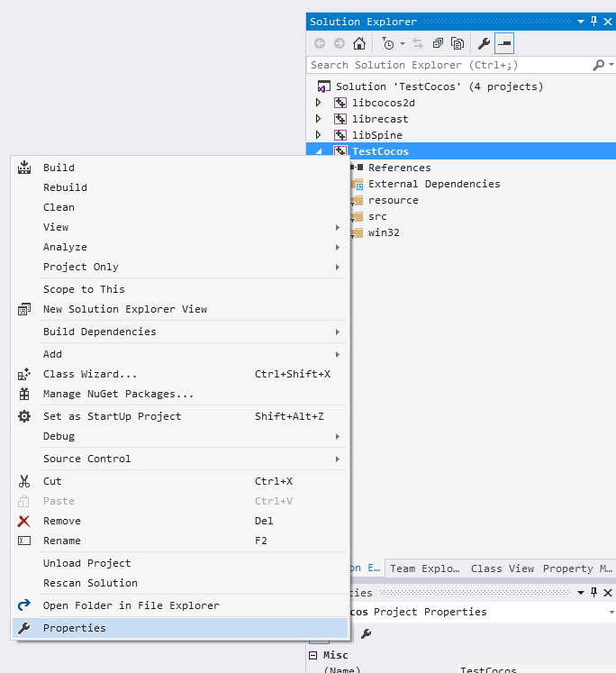Select the win32 folder

pyautogui.click(x=384, y=232)
